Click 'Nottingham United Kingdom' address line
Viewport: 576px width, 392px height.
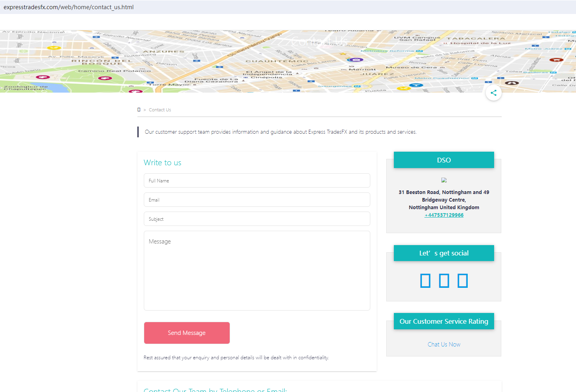[444, 208]
